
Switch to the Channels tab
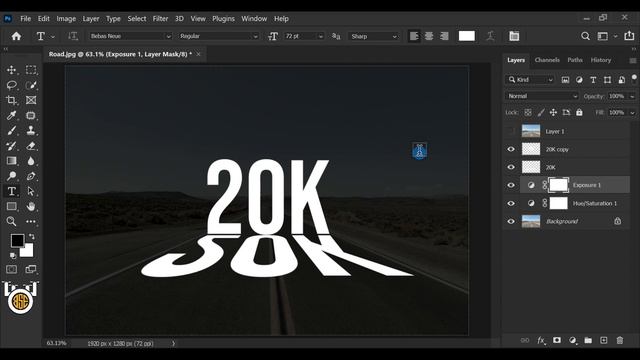pyautogui.click(x=547, y=60)
